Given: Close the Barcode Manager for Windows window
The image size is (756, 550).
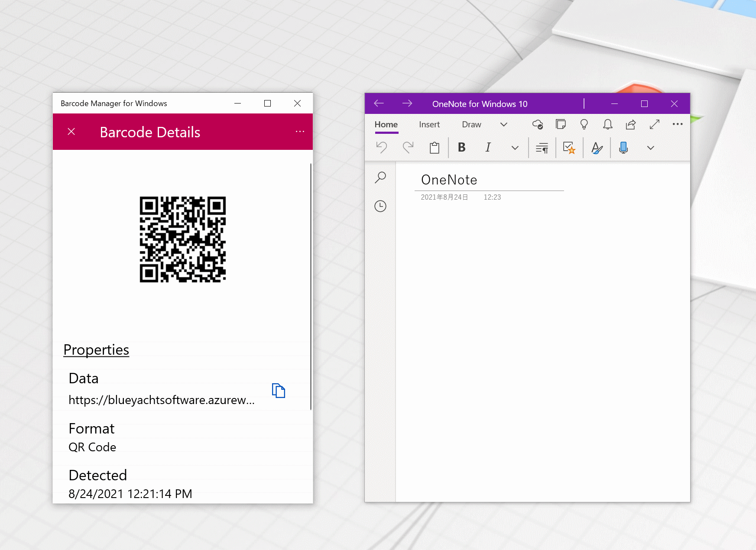Looking at the screenshot, I should [x=297, y=103].
